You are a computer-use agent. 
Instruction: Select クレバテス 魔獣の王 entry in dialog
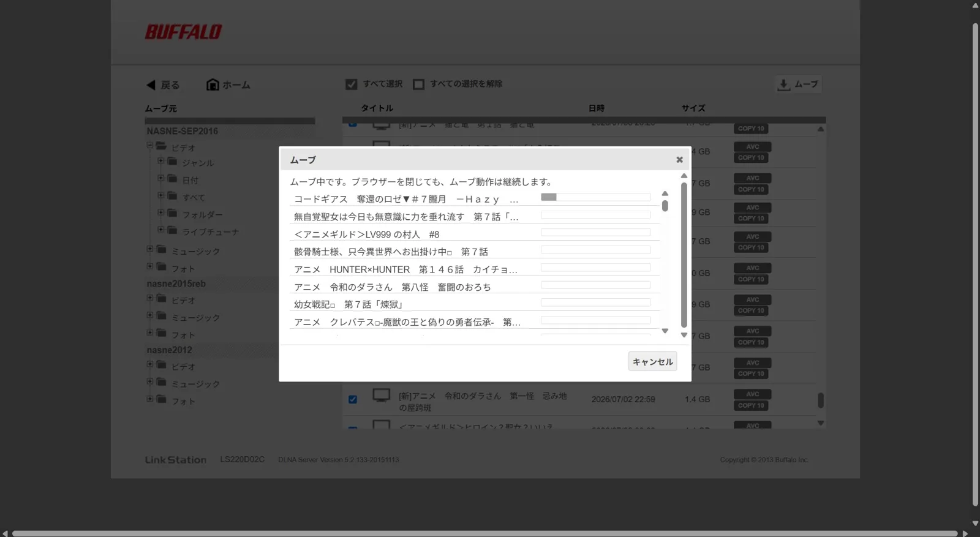407,322
